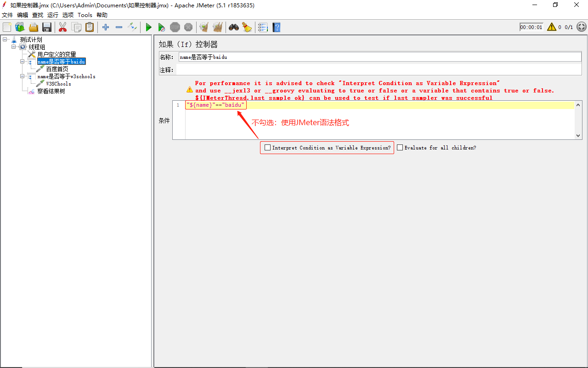Open the 查找 menu
The width and height of the screenshot is (588, 368).
click(x=38, y=15)
